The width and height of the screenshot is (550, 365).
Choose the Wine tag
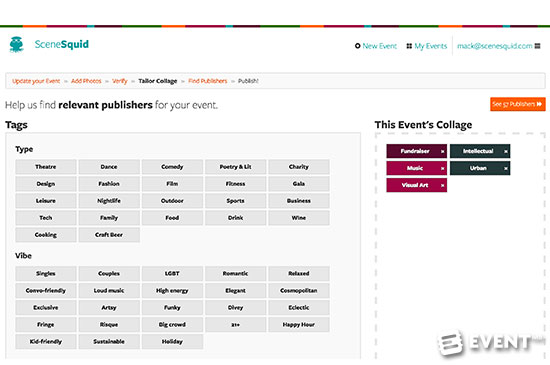[x=299, y=218]
